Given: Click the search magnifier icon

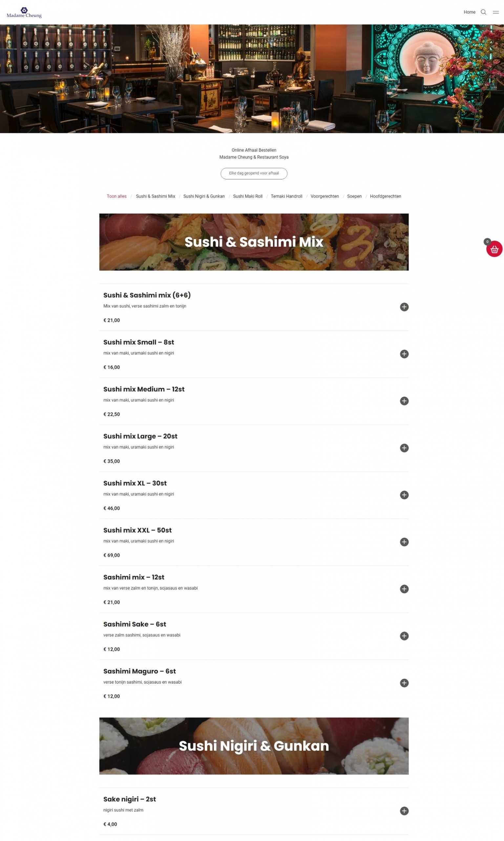Looking at the screenshot, I should 483,12.
